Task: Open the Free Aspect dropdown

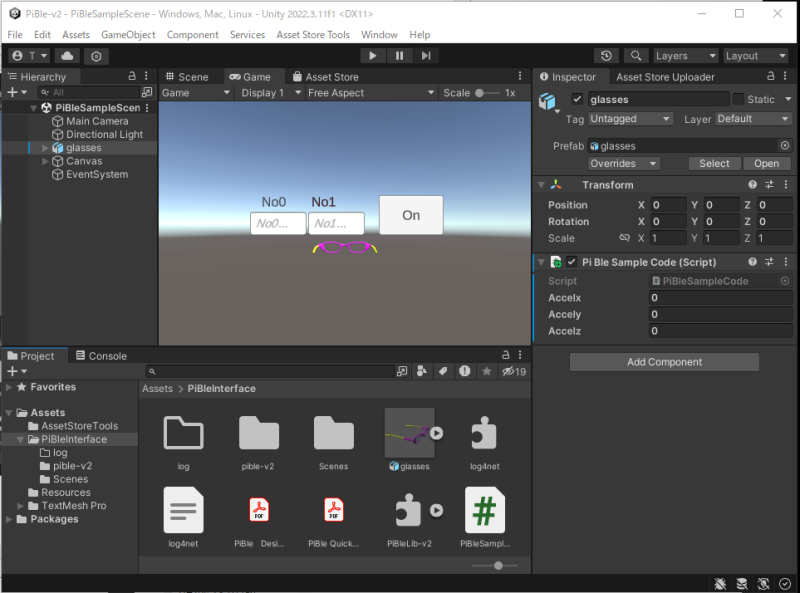Action: pyautogui.click(x=371, y=93)
